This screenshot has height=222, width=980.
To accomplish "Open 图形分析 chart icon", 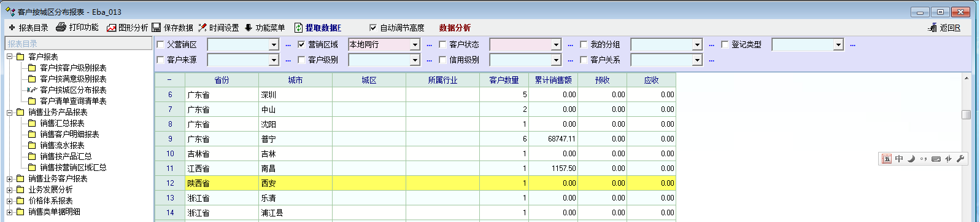I will [x=111, y=28].
